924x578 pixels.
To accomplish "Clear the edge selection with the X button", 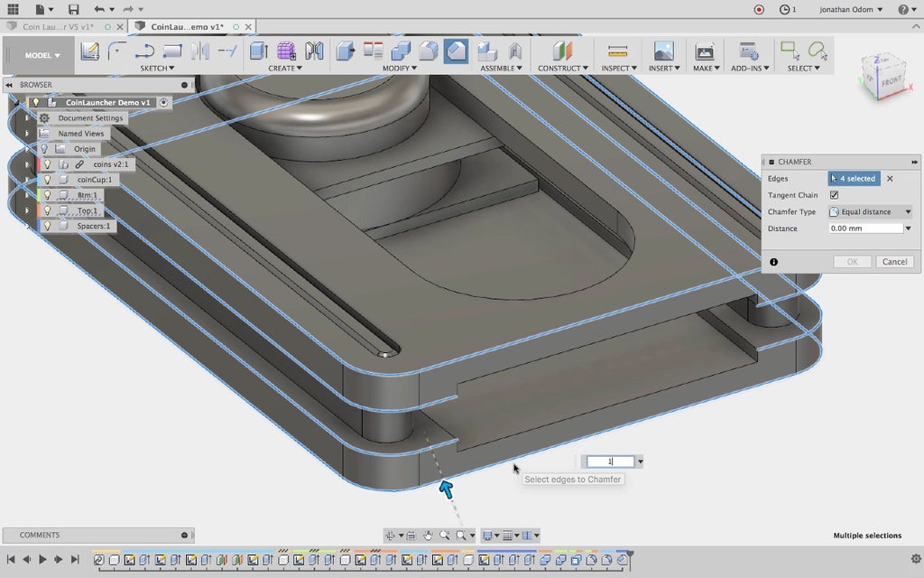I will tap(890, 179).
